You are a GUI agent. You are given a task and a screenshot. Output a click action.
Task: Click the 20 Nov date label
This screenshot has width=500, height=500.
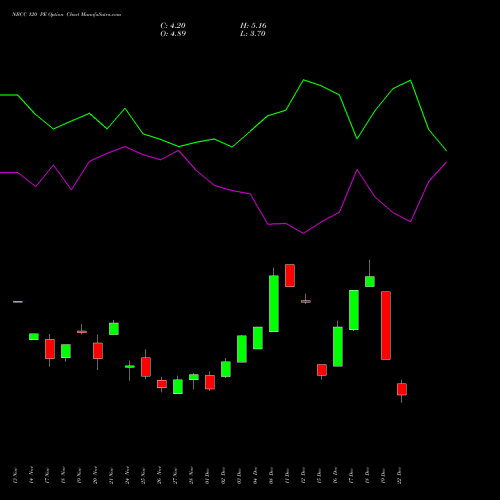pos(95,475)
